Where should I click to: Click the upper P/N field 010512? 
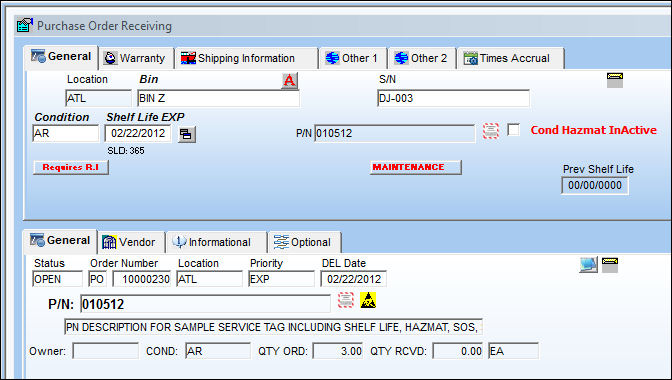pos(395,133)
